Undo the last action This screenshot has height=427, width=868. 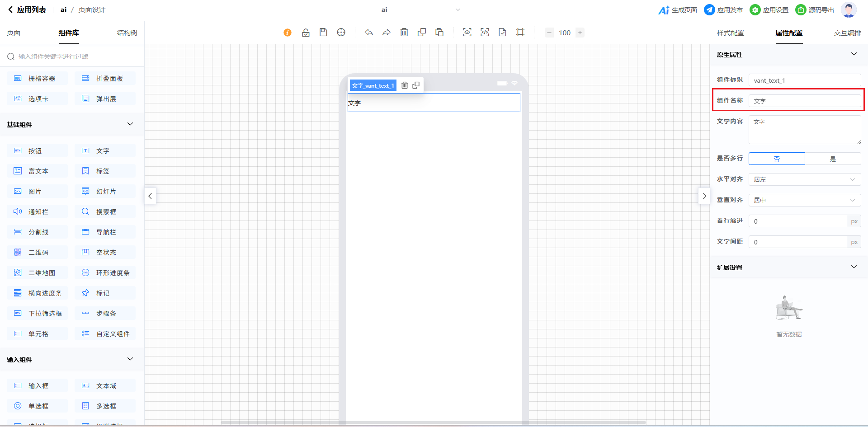tap(369, 33)
